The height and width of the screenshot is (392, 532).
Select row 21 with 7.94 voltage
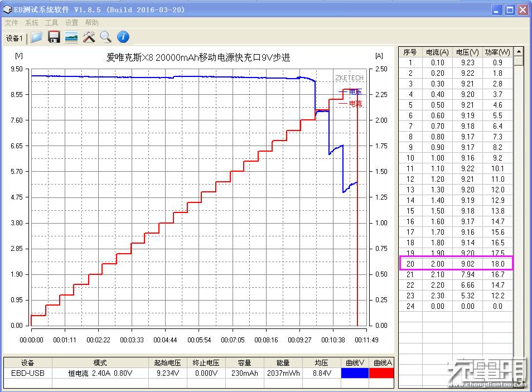pos(456,274)
